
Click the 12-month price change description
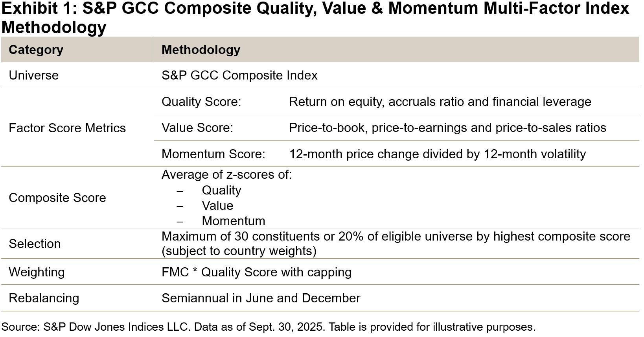pos(437,154)
